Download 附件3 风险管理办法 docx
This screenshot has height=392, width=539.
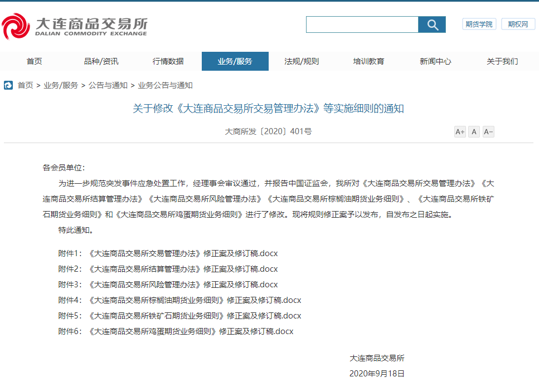[168, 285]
